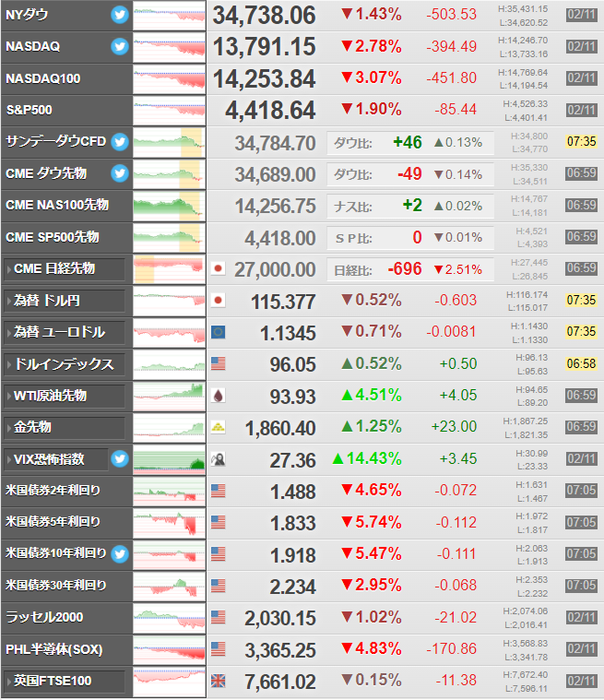Open the CME SP500先物 label

(53, 237)
